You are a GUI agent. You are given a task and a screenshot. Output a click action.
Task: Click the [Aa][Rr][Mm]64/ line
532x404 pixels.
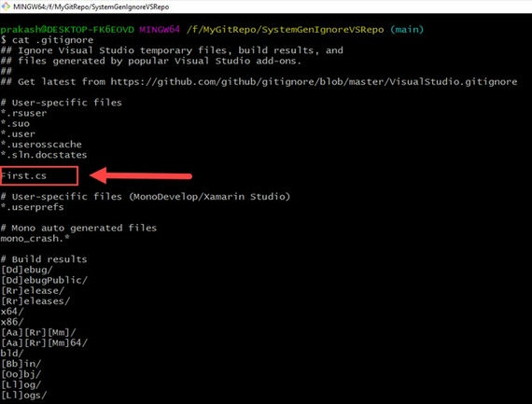pyautogui.click(x=44, y=343)
